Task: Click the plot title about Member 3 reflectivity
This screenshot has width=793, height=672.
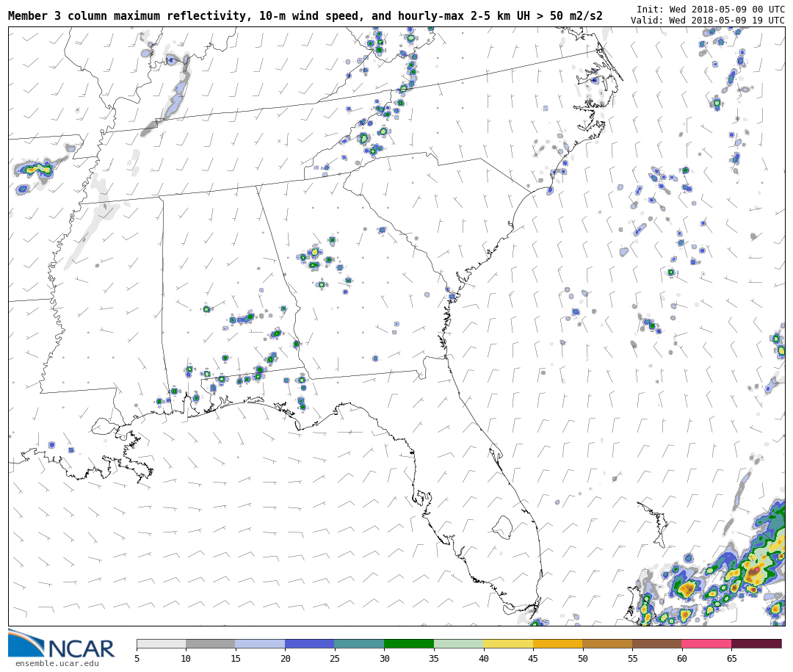Action: pyautogui.click(x=305, y=16)
